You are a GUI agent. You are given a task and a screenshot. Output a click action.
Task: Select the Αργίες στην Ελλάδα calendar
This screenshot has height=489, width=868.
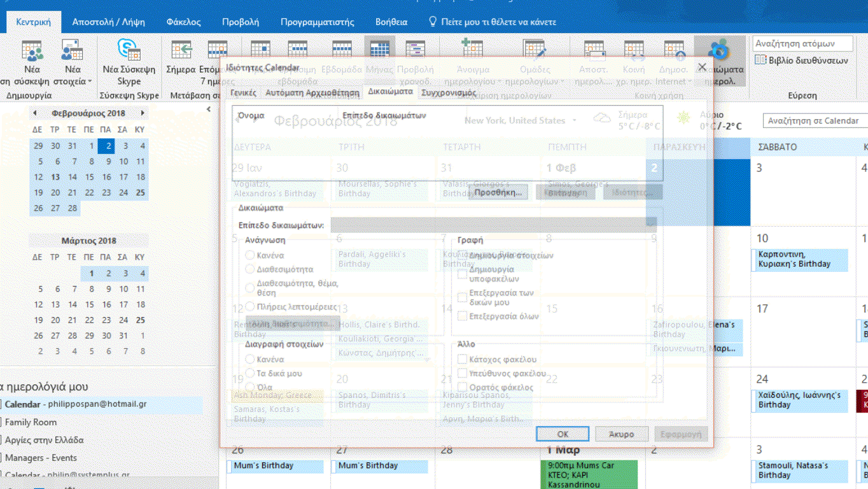point(44,440)
